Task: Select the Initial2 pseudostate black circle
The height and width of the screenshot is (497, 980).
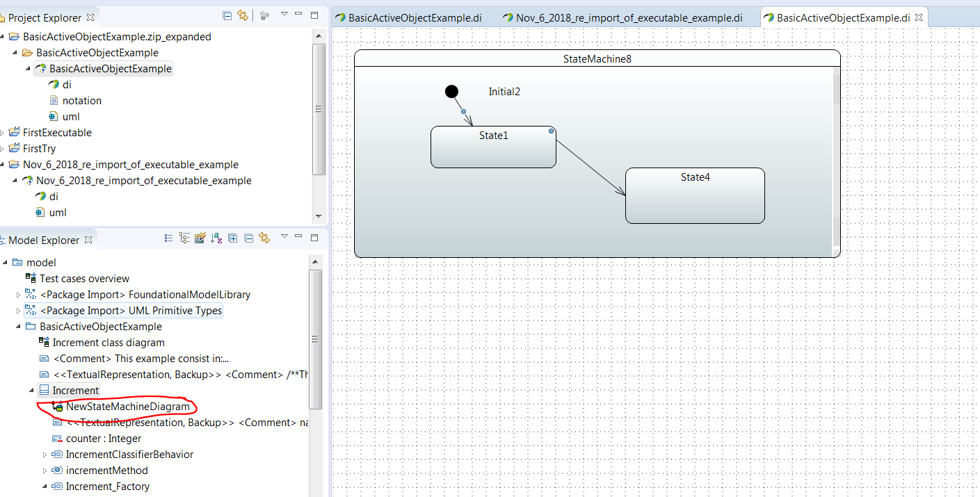Action: tap(451, 91)
